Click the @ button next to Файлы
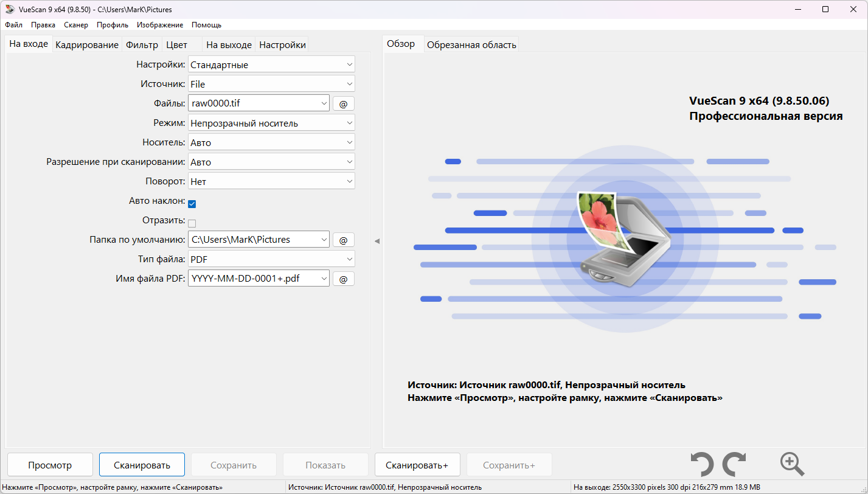 pos(343,104)
